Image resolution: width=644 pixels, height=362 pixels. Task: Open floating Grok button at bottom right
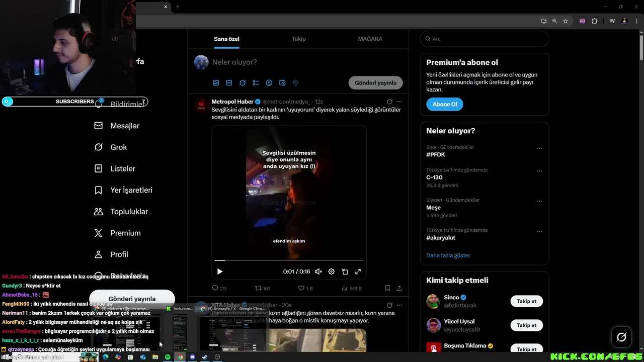621,337
